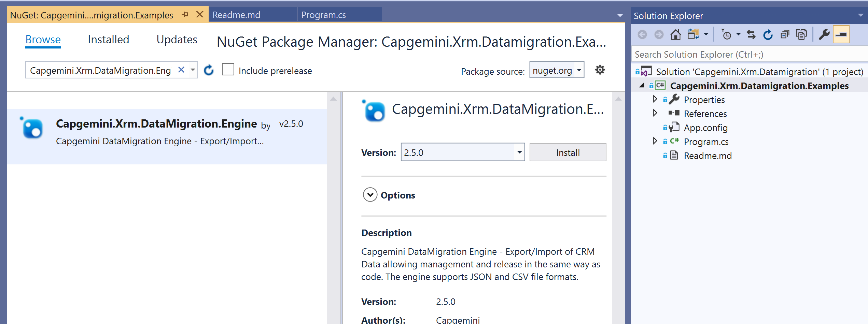Refresh the NuGet package search results
The width and height of the screenshot is (868, 324).
click(x=209, y=70)
